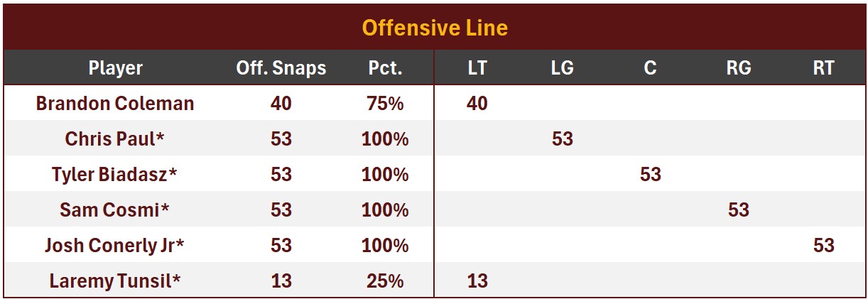The width and height of the screenshot is (868, 299).
Task: Click the Sam Cosmi* name cell
Action: pos(115,210)
